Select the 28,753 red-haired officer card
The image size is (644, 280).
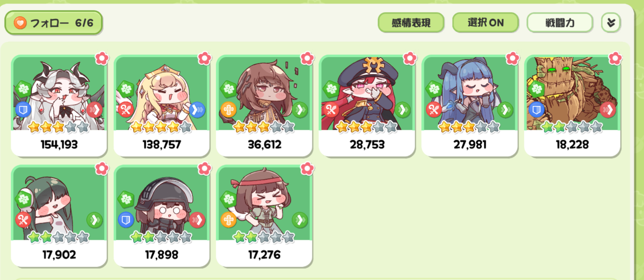pos(367,106)
